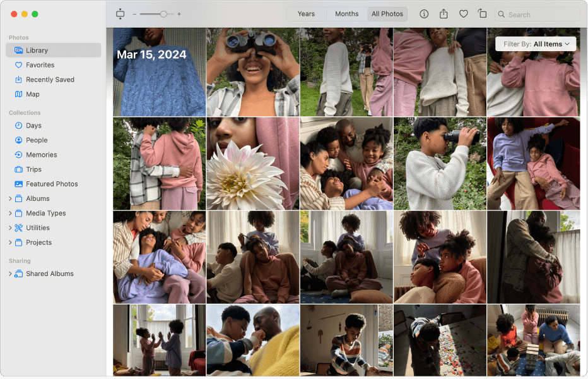Select the photo of kids clapping hands by window
Viewport: 588px width, 379px height.
[160, 340]
